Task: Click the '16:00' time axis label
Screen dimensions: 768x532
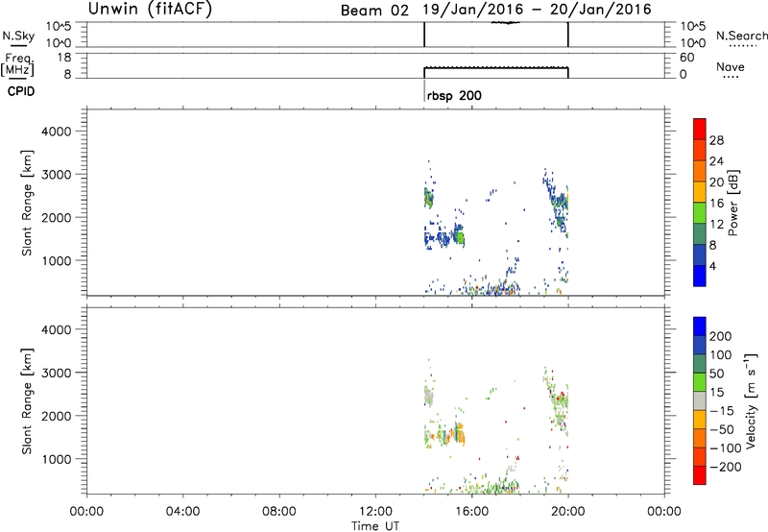Action: pos(471,512)
